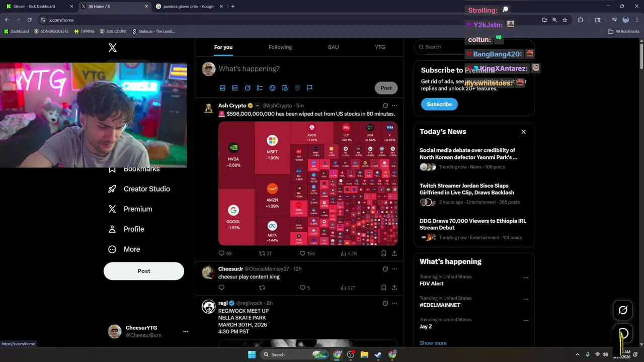Switch to the YTG timeline tab
The width and height of the screenshot is (644, 362).
click(x=380, y=47)
